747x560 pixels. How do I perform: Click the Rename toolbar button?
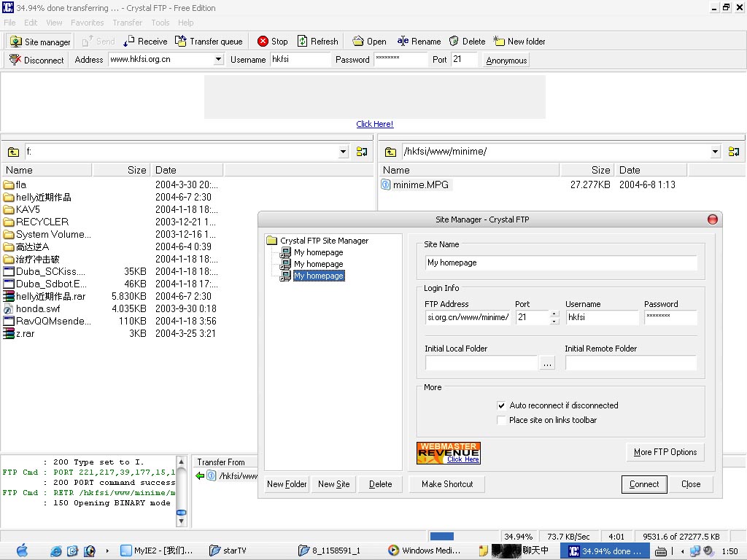click(419, 42)
